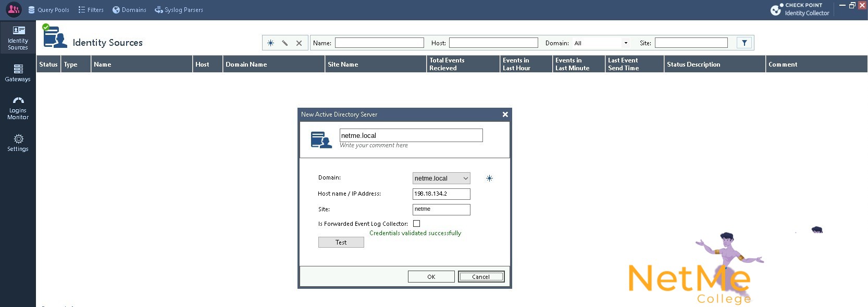Viewport: 868px width, 307px height.
Task: Open the Domains menu
Action: 129,10
